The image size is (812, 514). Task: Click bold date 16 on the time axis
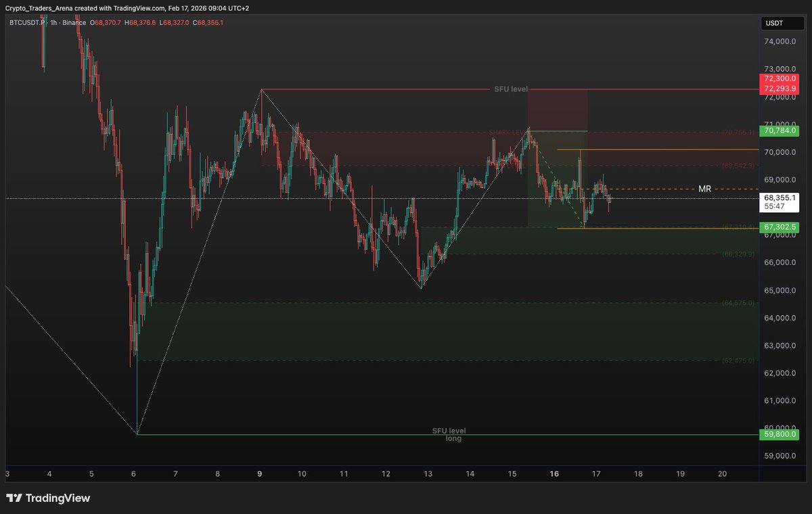tap(554, 474)
